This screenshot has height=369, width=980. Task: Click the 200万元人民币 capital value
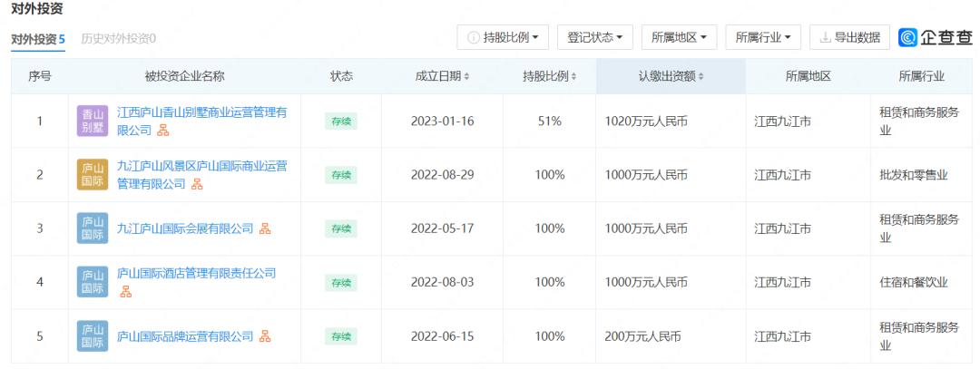coord(642,336)
